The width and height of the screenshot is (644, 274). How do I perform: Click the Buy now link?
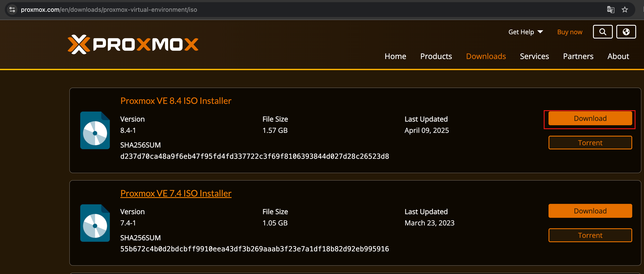[x=569, y=32]
